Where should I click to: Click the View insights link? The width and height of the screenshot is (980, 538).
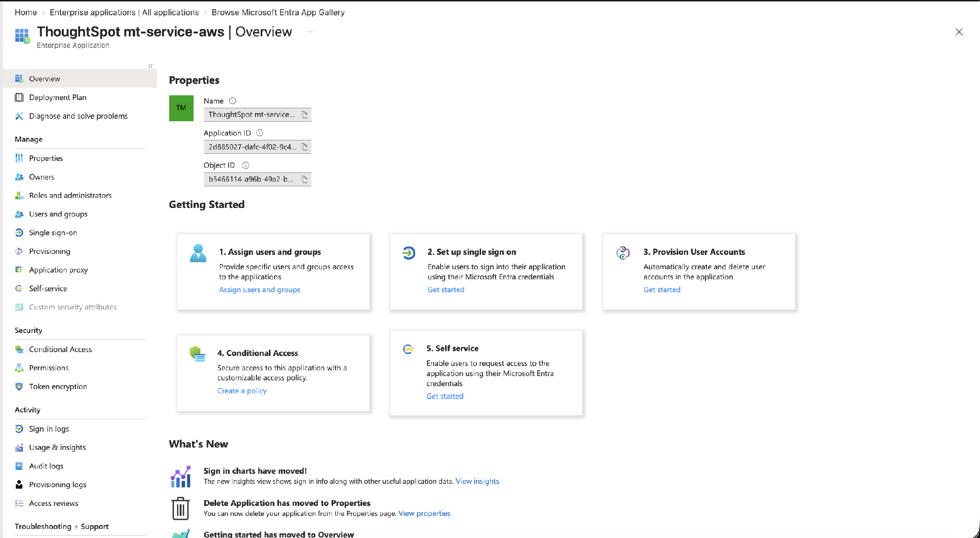(x=477, y=481)
